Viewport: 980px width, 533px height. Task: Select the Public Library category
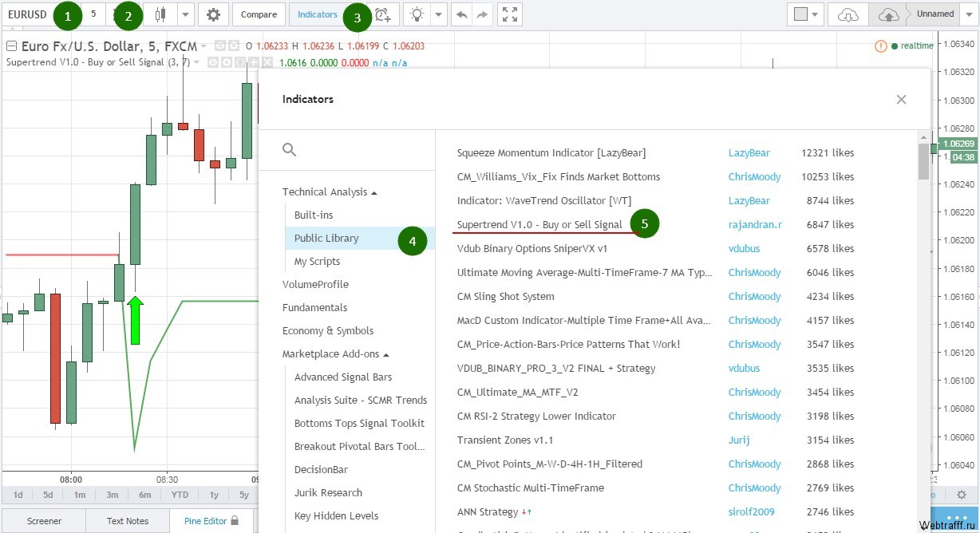pos(360,238)
